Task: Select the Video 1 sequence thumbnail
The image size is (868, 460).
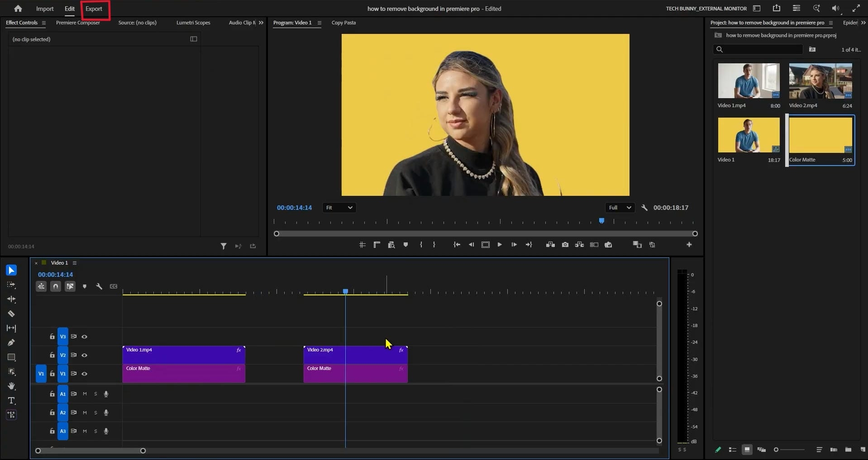Action: coord(749,135)
